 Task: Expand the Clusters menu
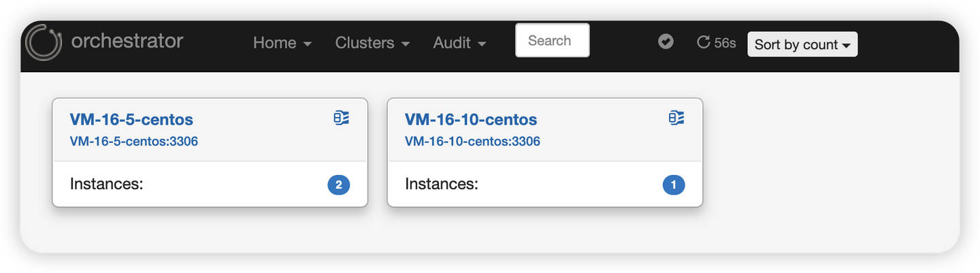coord(372,43)
